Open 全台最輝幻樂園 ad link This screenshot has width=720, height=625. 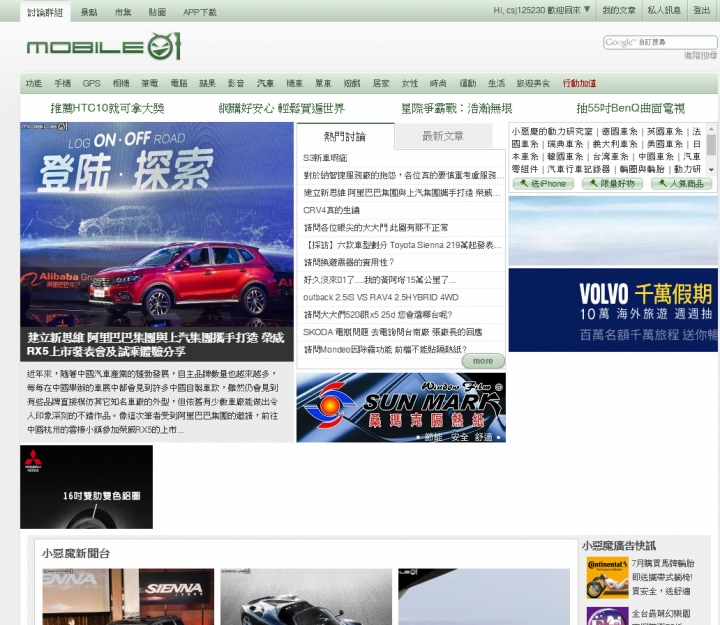tap(663, 614)
